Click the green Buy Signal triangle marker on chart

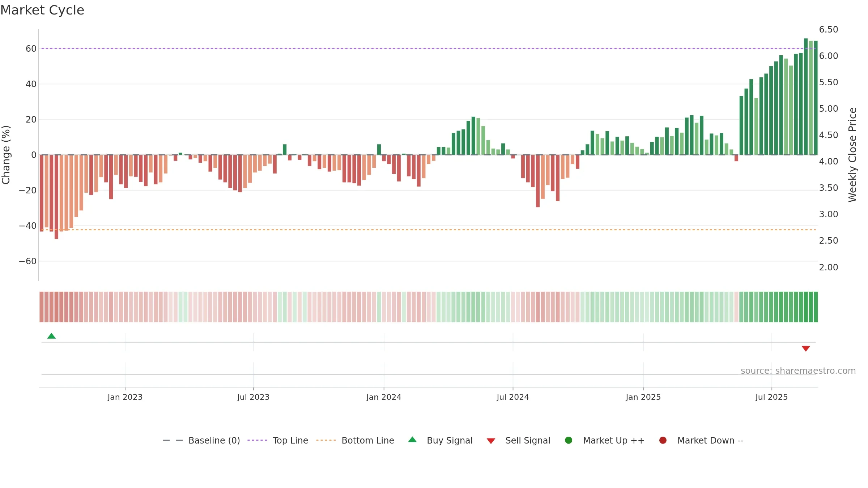pyautogui.click(x=51, y=336)
